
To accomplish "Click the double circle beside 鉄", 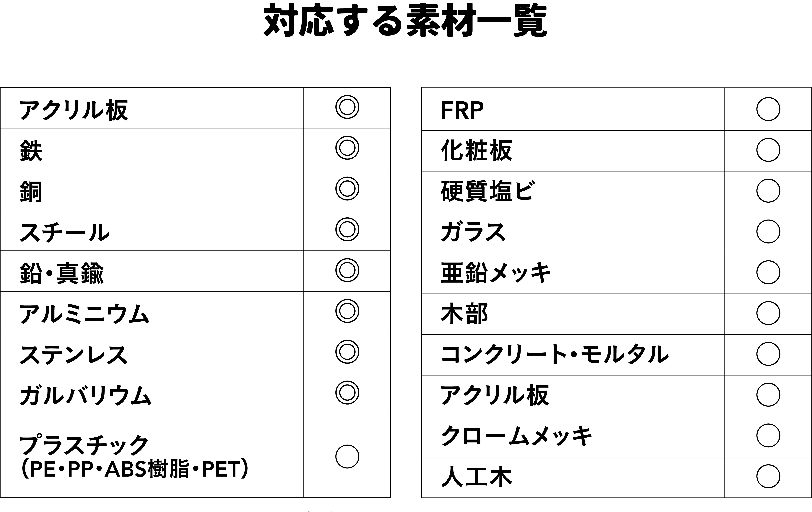I will tap(347, 148).
